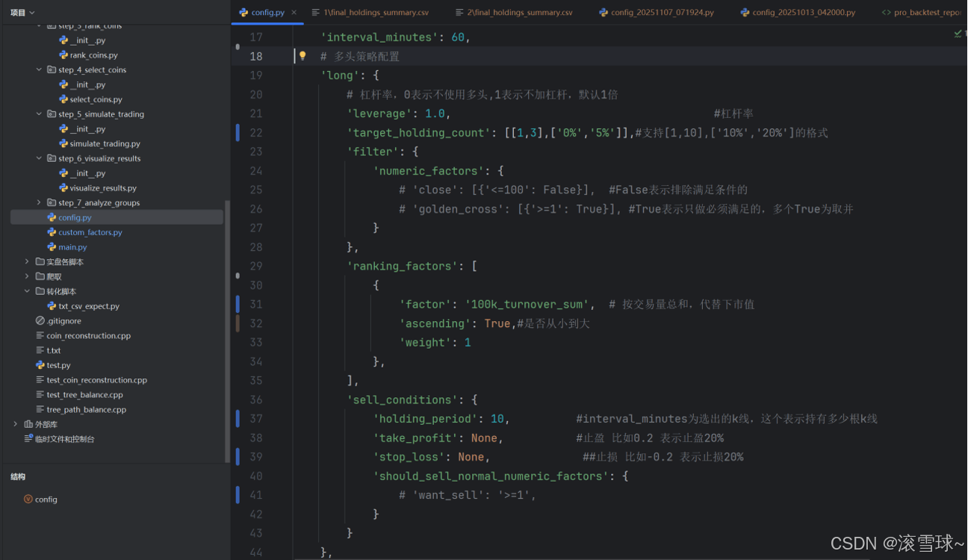Select tree_path_balance.cpp in the tree
The height and width of the screenshot is (560, 968).
coord(86,409)
